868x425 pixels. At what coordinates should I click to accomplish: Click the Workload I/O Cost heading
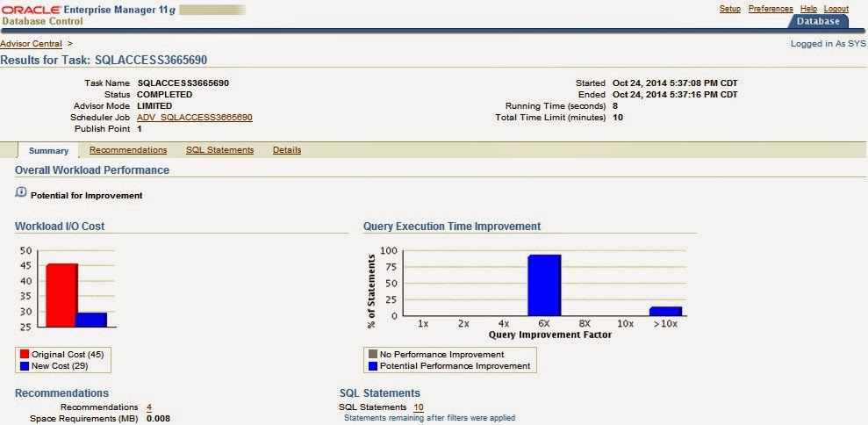coord(60,226)
